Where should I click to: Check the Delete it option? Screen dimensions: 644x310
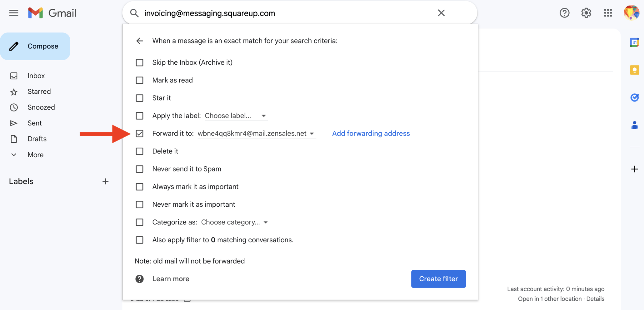[x=139, y=151]
